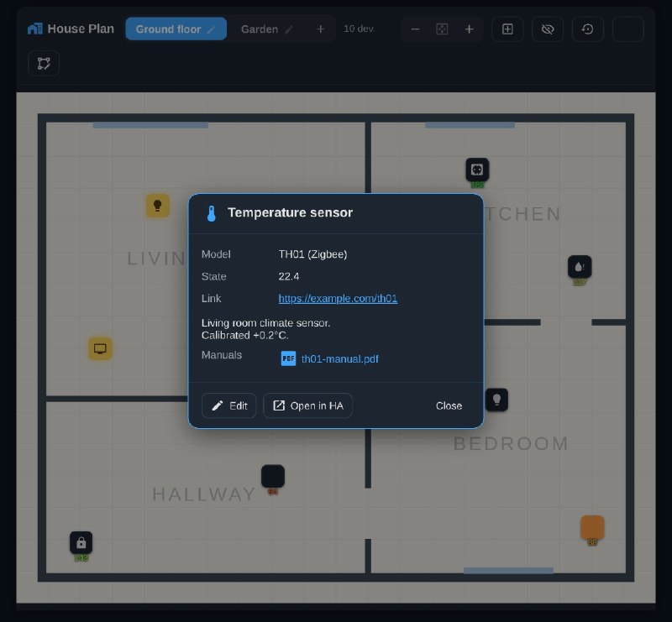
Task: Select the lock device in the hallway
Action: pyautogui.click(x=81, y=543)
